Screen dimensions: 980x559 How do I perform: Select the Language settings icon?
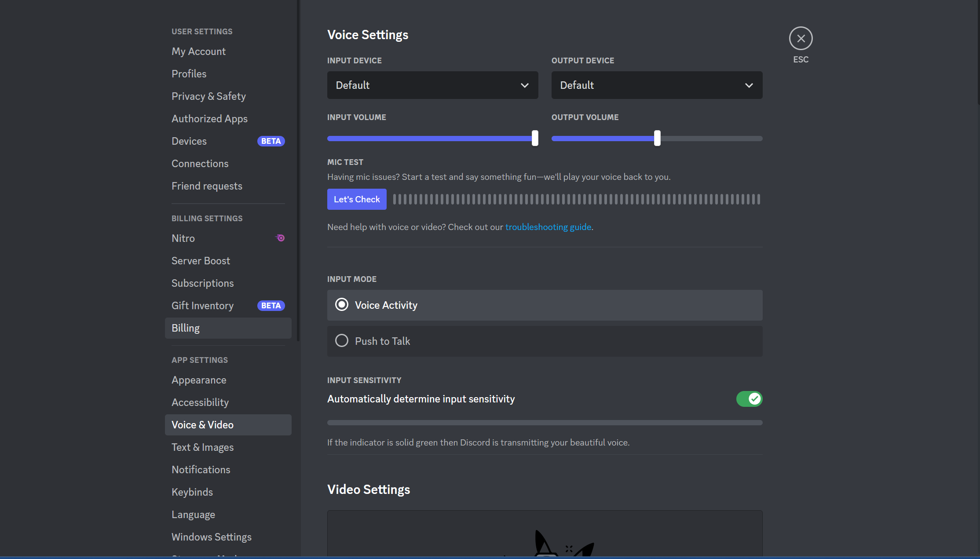[x=193, y=514]
